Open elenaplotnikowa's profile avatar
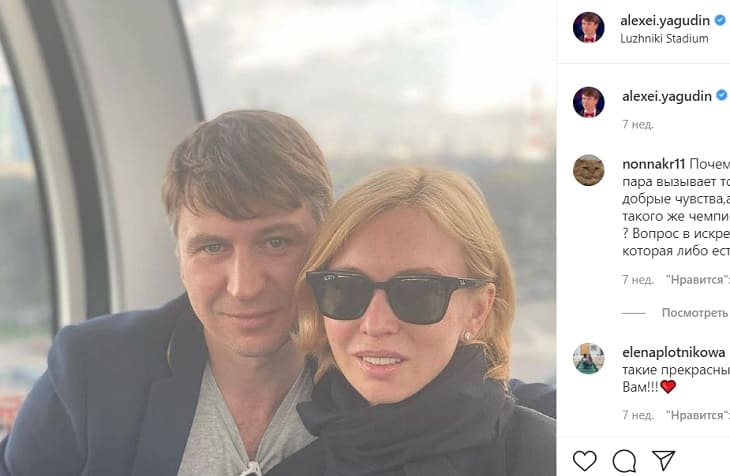Screen dimensions: 730x476 coord(588,358)
